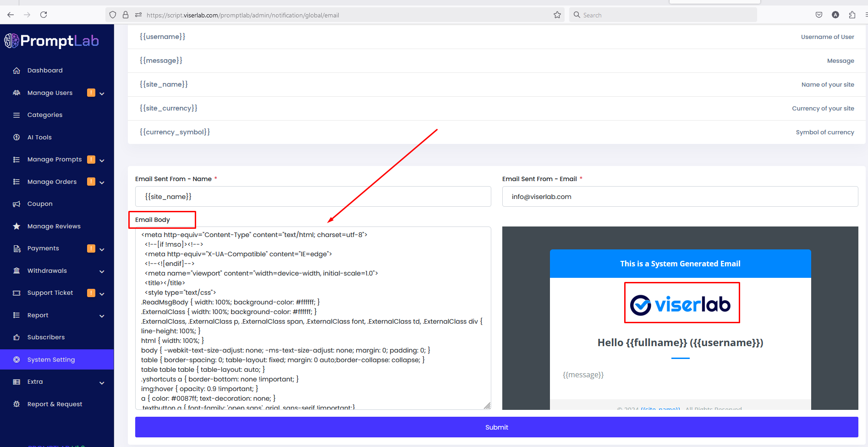Expand the Extra submenu chevron
Image resolution: width=868 pixels, height=447 pixels.
[102, 383]
